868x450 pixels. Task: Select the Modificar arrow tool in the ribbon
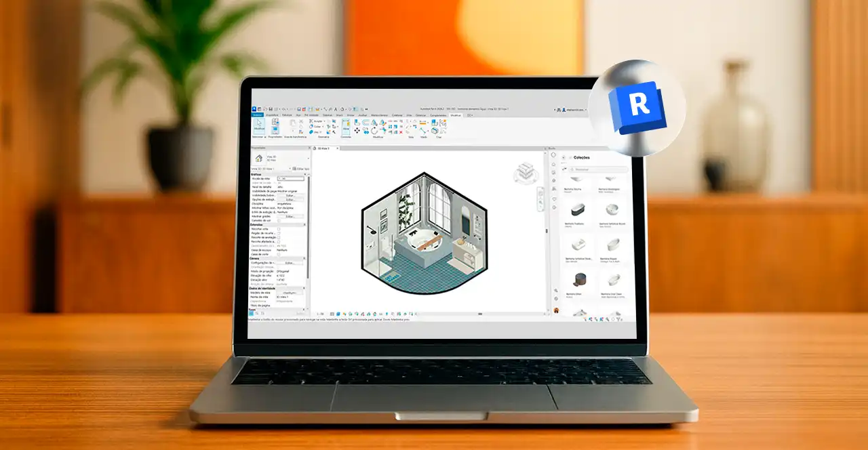(258, 125)
